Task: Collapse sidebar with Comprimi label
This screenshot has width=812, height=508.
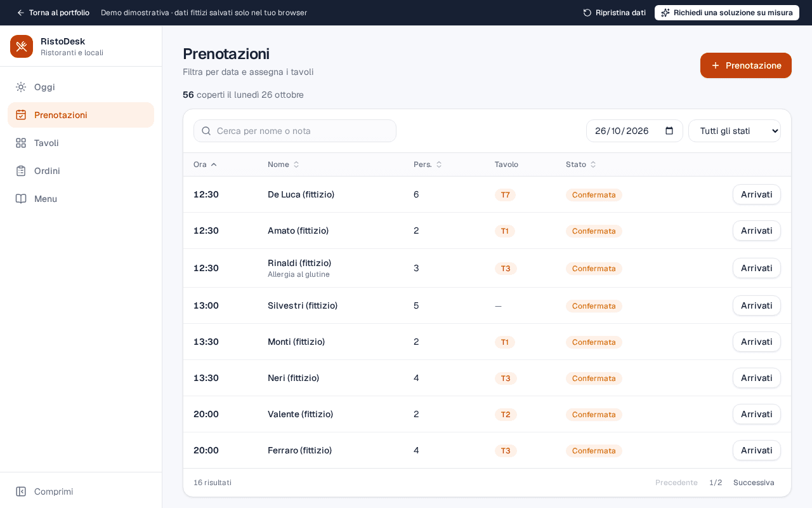Action: 53,491
